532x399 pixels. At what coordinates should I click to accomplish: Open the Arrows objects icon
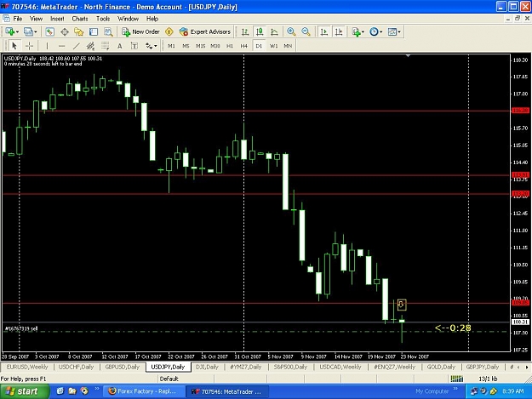pyautogui.click(x=149, y=46)
